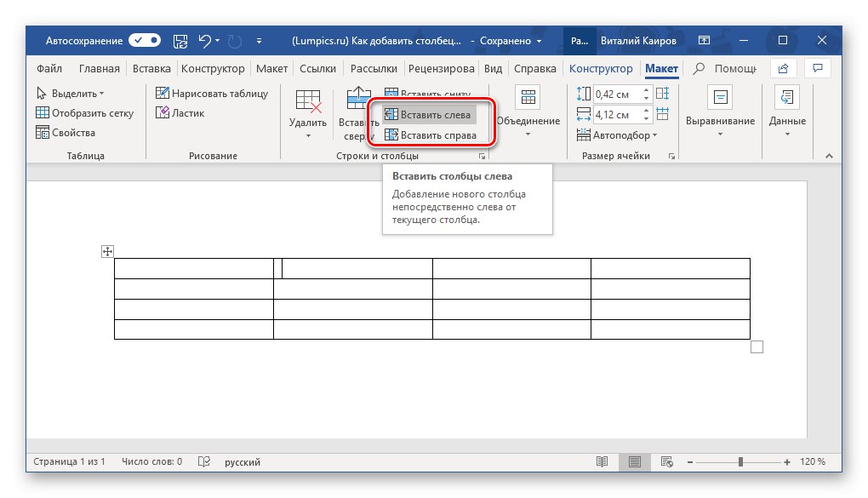Image resolution: width=868 pixels, height=498 pixels.
Task: Expand the Выделить dropdown
Action: click(71, 94)
